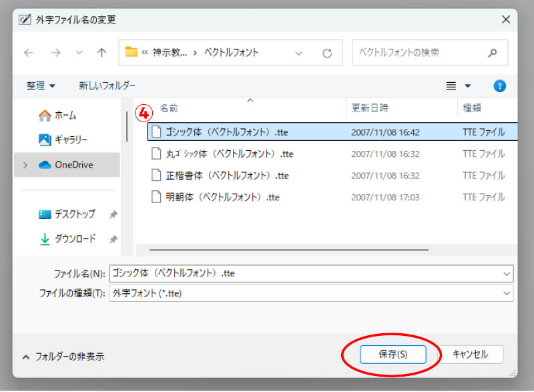Sort by 名前 column header
The width and height of the screenshot is (534, 392).
(169, 108)
